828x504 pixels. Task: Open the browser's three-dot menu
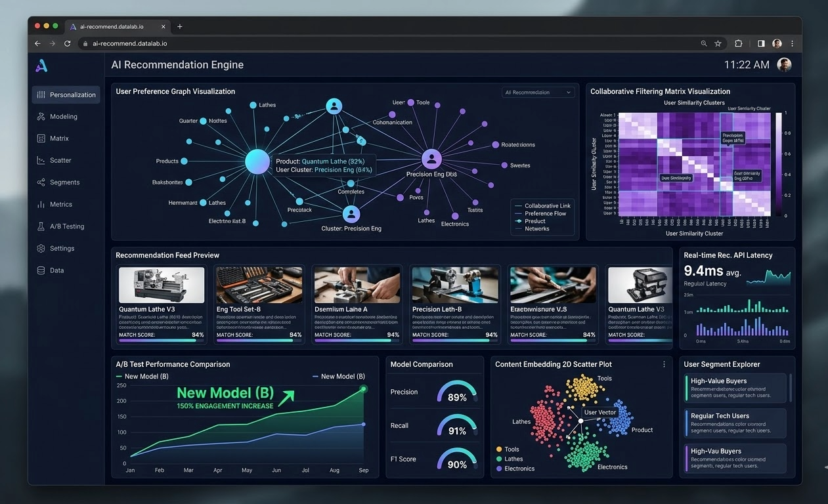(x=793, y=43)
